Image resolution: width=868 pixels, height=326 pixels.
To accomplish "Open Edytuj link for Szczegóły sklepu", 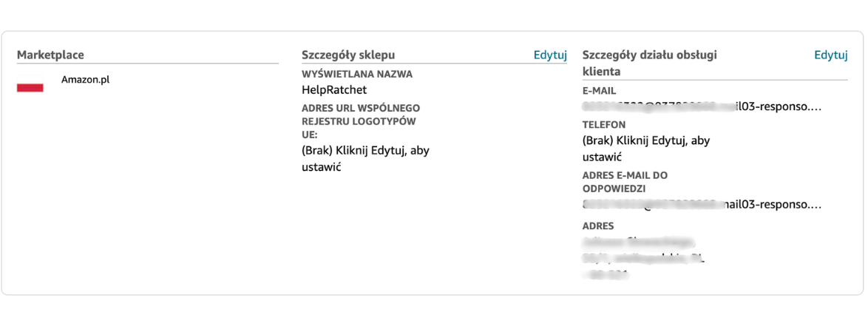I will 550,55.
